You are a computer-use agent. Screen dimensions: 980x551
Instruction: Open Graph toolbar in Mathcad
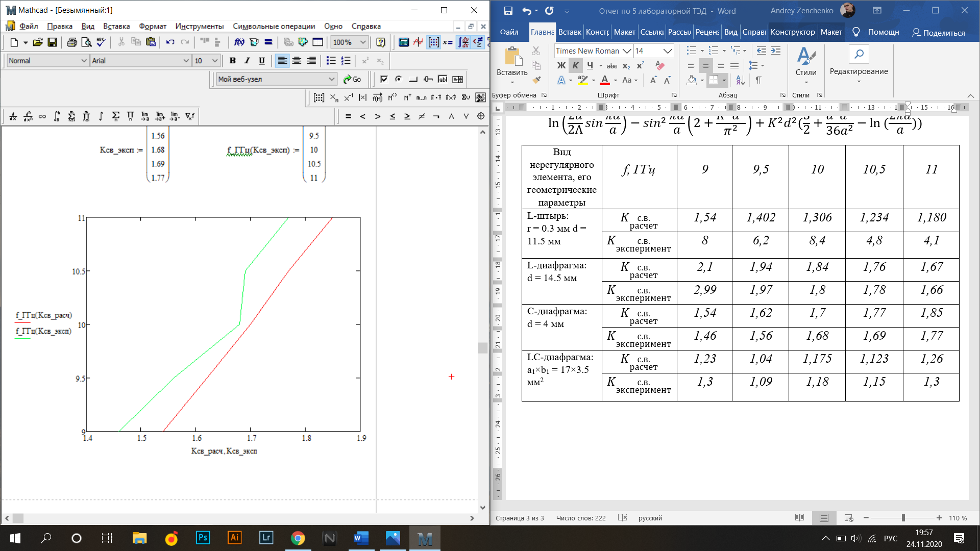coord(419,42)
